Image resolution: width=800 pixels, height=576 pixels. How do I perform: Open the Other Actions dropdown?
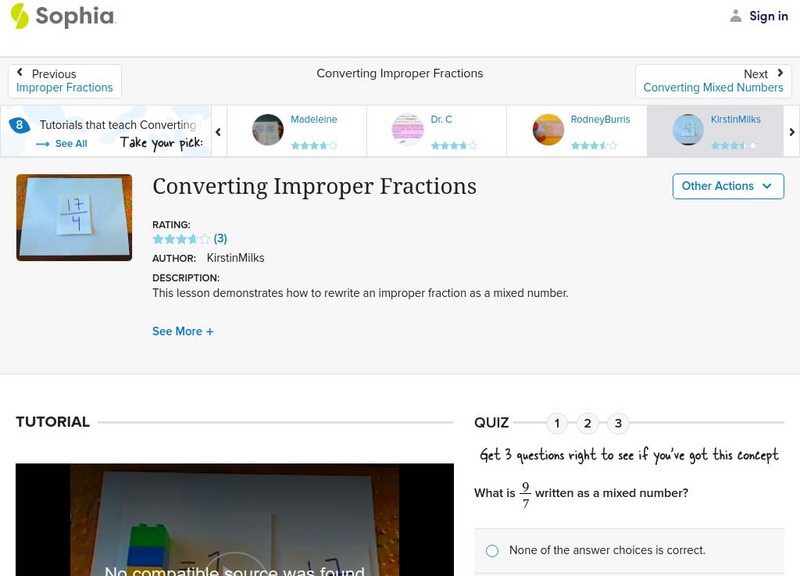click(x=727, y=186)
